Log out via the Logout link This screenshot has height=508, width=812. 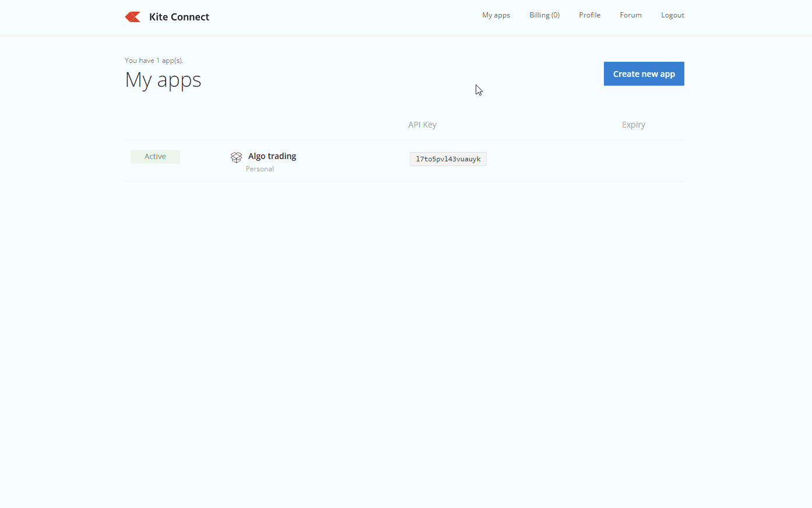point(672,15)
